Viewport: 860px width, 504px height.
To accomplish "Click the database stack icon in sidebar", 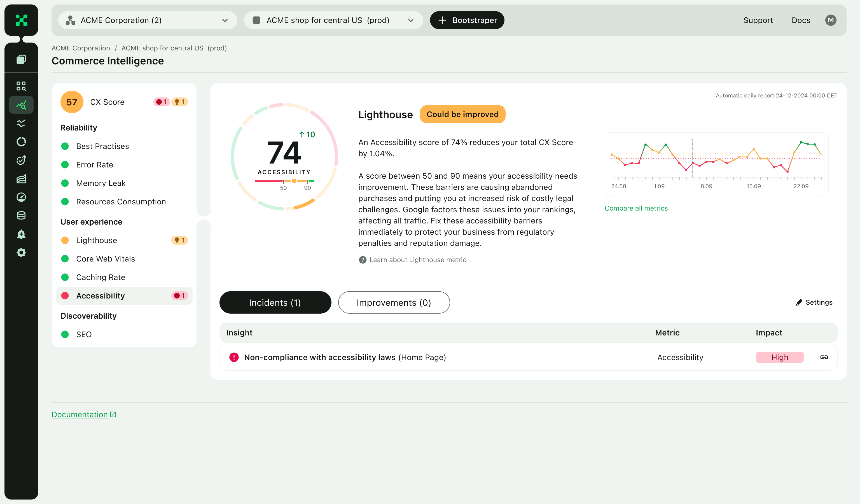I will click(x=21, y=215).
